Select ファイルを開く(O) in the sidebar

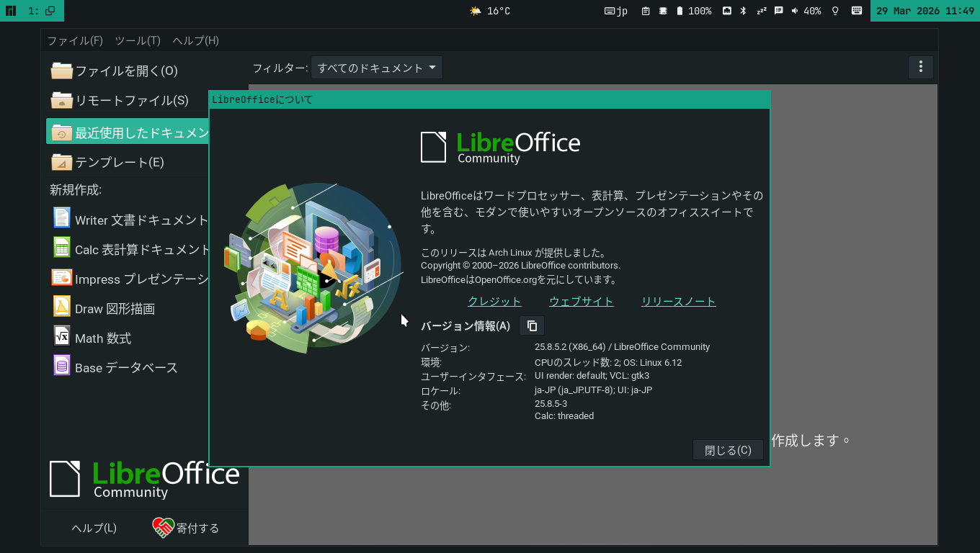coord(128,71)
